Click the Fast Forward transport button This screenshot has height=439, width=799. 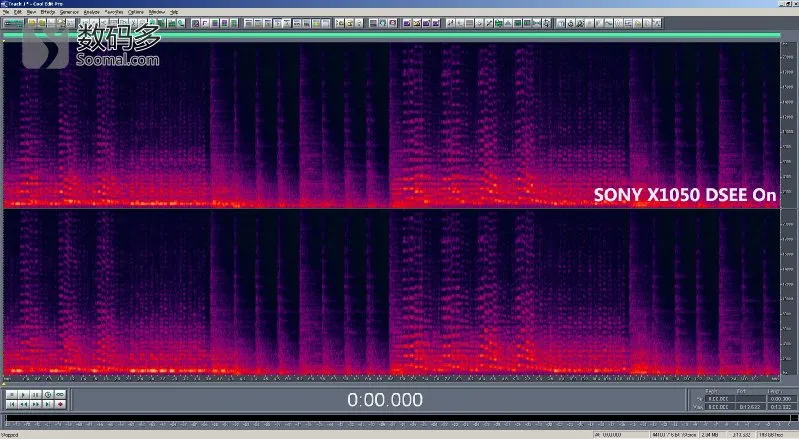(36, 404)
